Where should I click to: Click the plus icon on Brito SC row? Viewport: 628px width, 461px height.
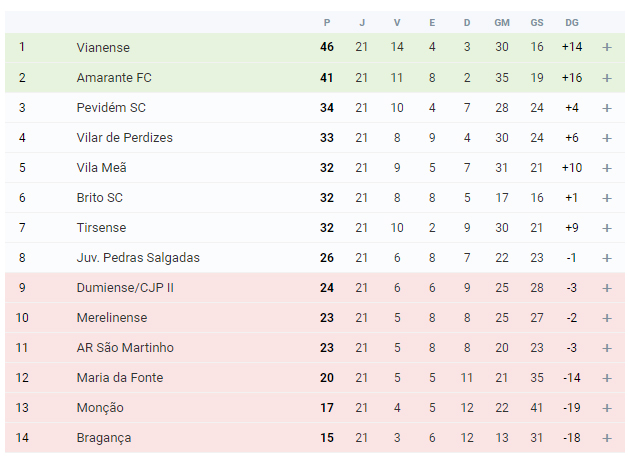coord(607,198)
